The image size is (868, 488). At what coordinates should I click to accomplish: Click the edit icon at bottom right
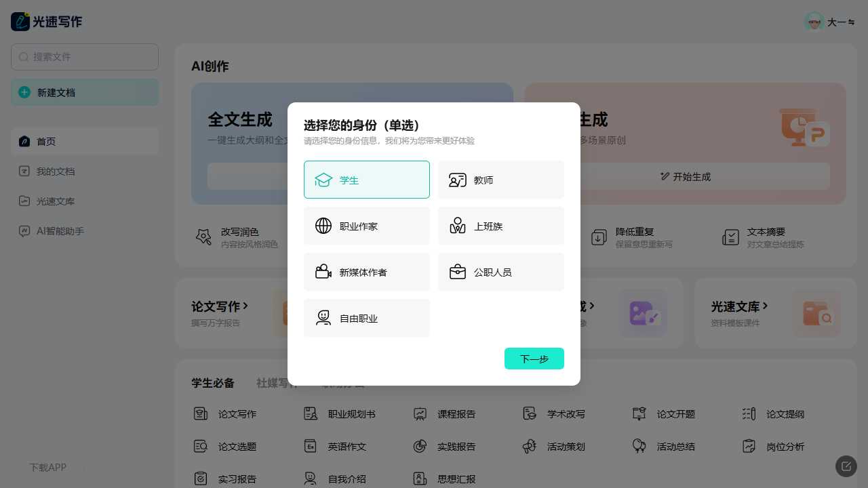point(846,466)
